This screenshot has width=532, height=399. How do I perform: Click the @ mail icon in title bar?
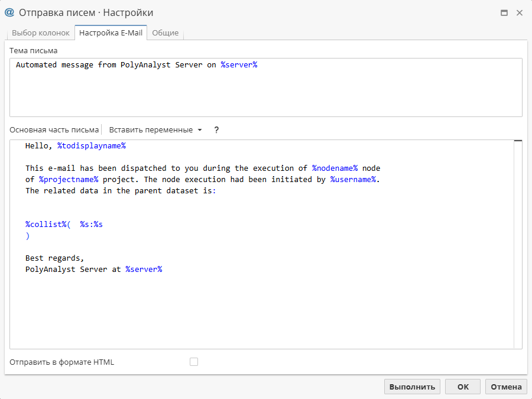(x=9, y=12)
